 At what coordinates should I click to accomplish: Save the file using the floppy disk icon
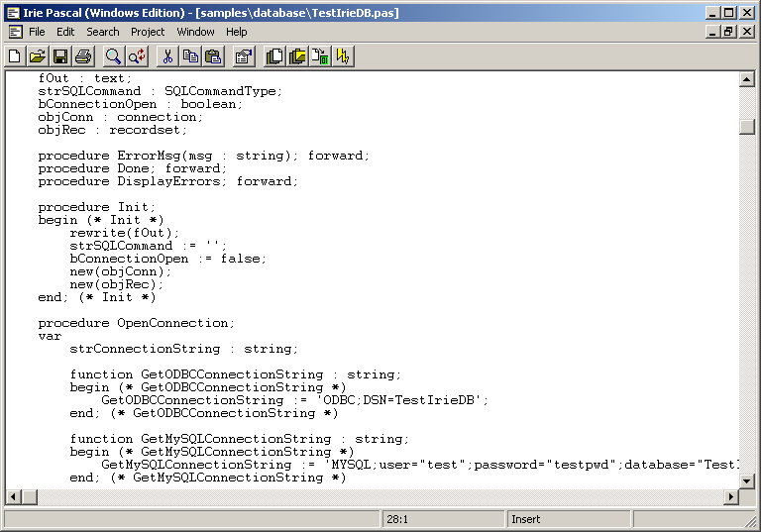(60, 56)
